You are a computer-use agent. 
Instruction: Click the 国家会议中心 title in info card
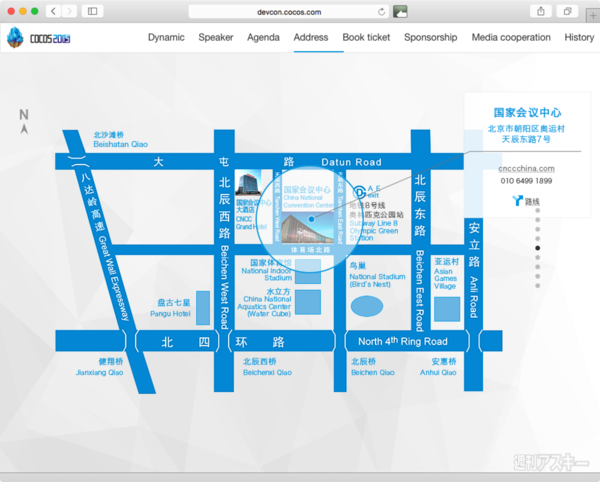527,112
